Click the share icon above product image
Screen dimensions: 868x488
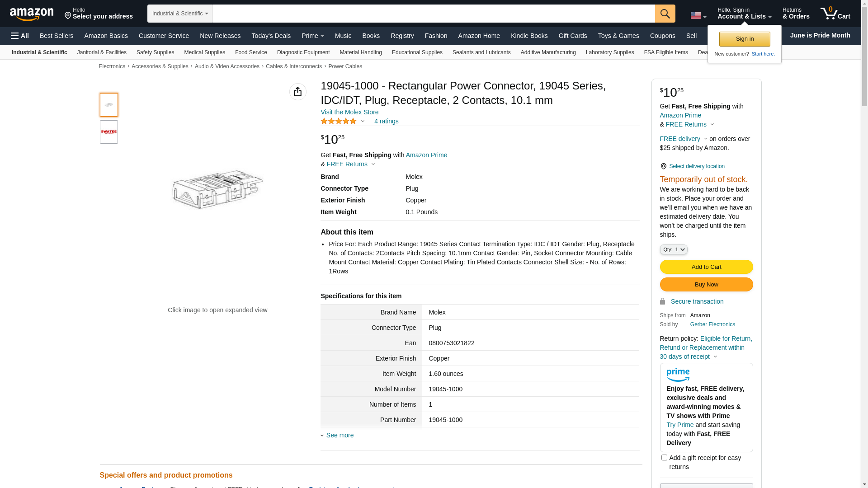[297, 92]
